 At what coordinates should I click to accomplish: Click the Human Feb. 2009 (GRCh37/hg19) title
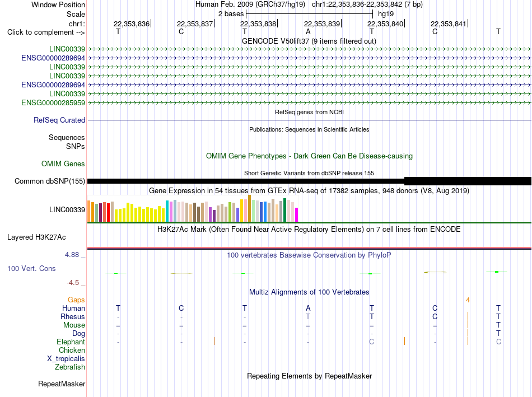click(250, 4)
